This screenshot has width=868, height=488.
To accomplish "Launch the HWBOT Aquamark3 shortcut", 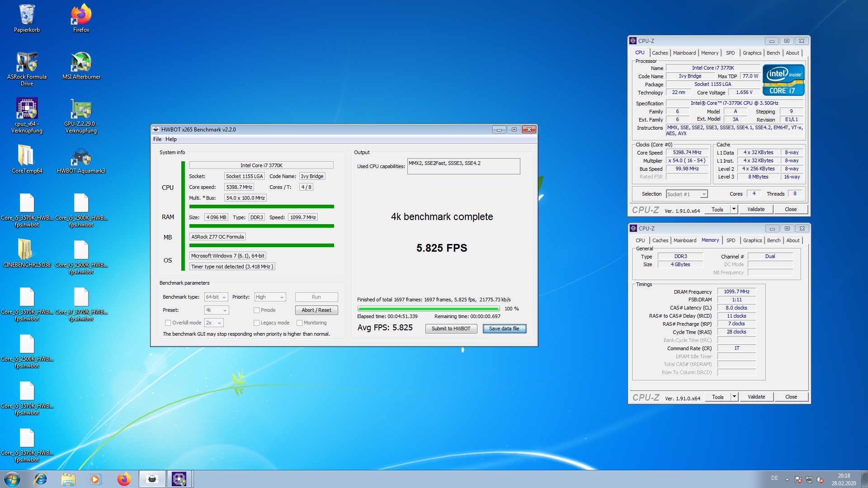I will (x=81, y=159).
